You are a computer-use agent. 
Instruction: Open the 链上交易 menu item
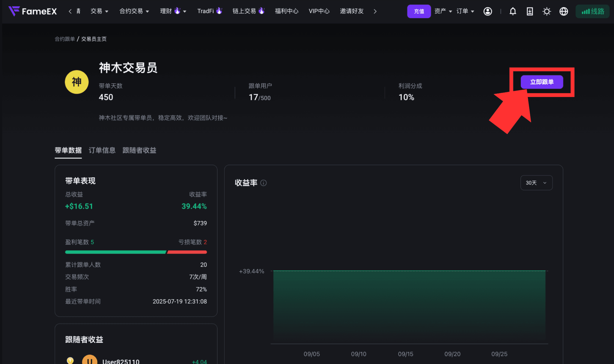pyautogui.click(x=249, y=11)
